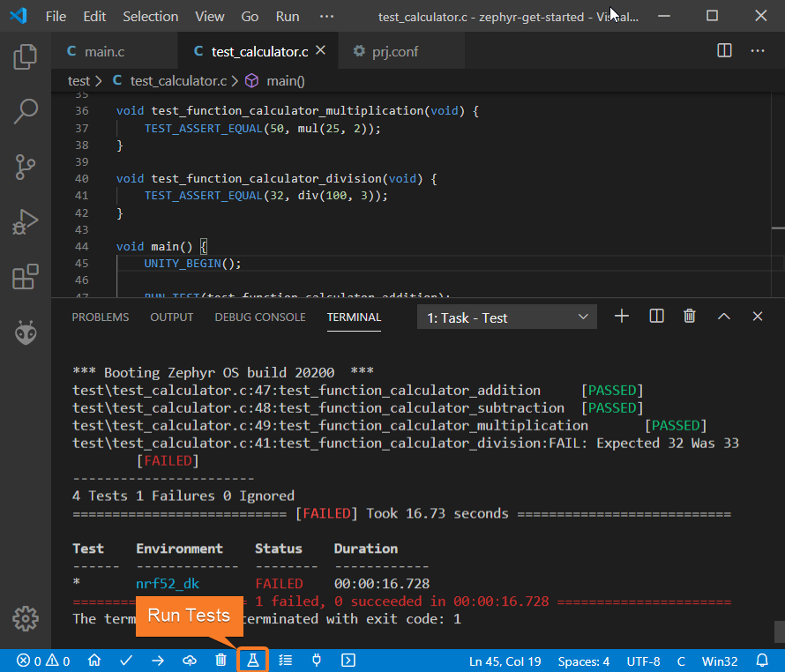
Task: Click PlatformIO Upload to remote cloud icon
Action: (x=190, y=661)
